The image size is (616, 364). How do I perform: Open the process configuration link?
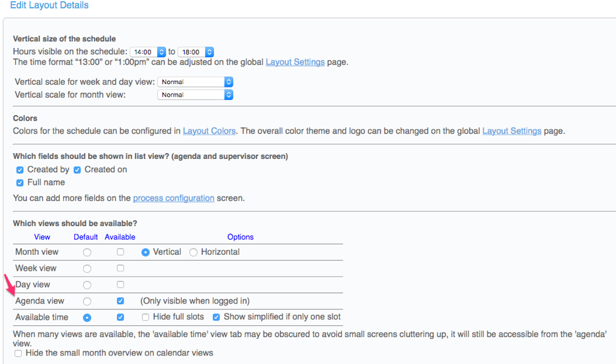[174, 198]
